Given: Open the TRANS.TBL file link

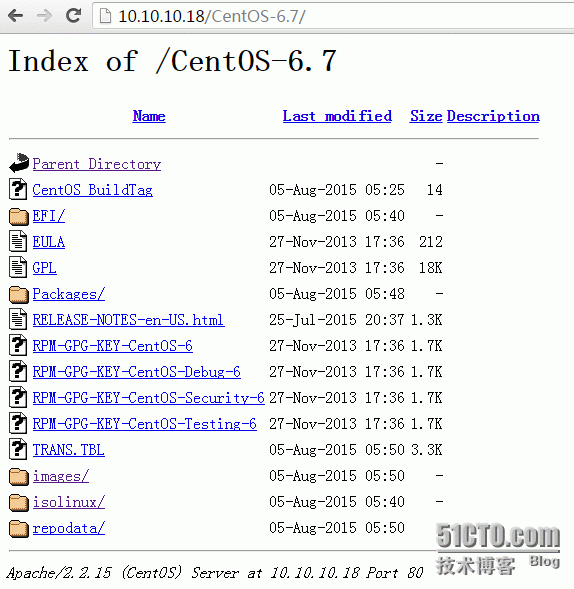Looking at the screenshot, I should point(69,450).
